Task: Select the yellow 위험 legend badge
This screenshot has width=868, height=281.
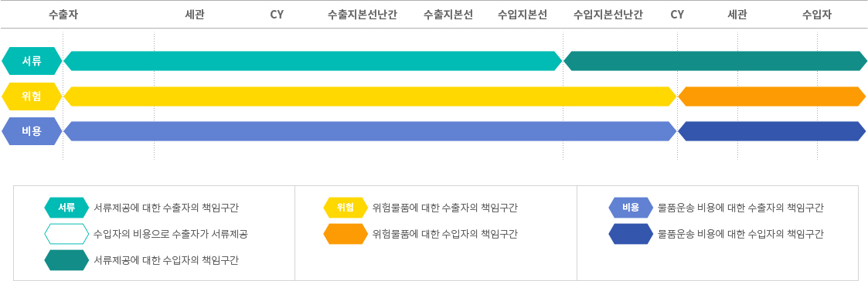Action: (x=345, y=208)
